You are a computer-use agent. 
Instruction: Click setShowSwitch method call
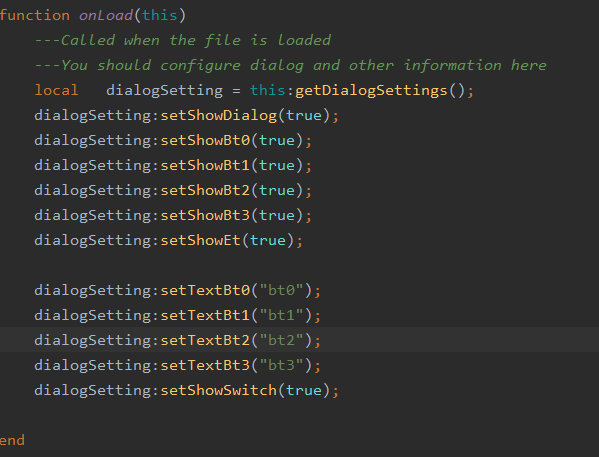tap(218, 390)
